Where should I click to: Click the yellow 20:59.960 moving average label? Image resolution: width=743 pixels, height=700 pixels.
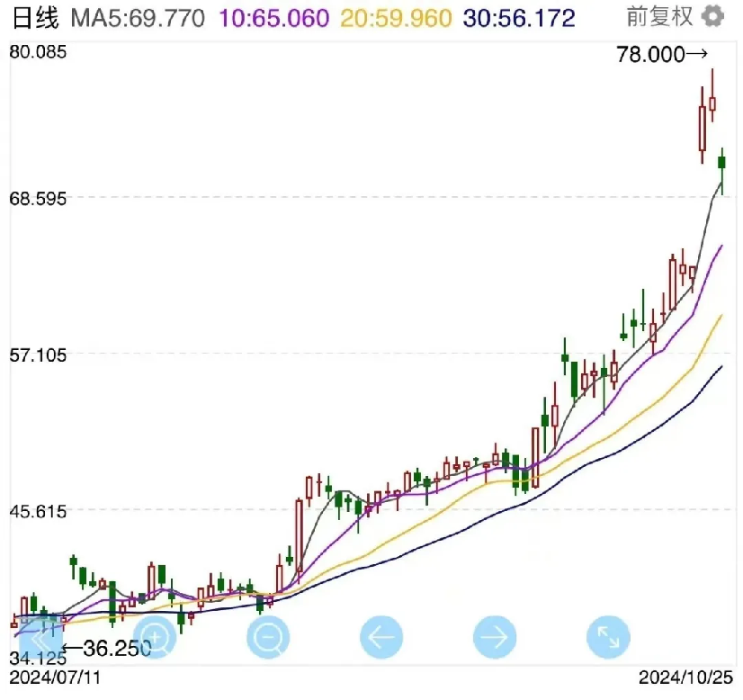tap(396, 19)
